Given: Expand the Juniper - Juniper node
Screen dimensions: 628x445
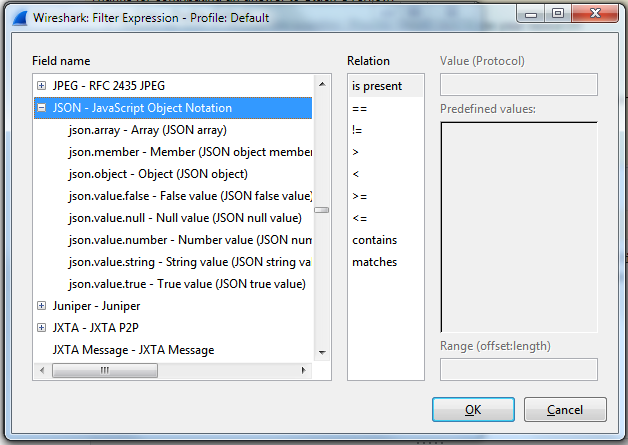Looking at the screenshot, I should tap(41, 306).
